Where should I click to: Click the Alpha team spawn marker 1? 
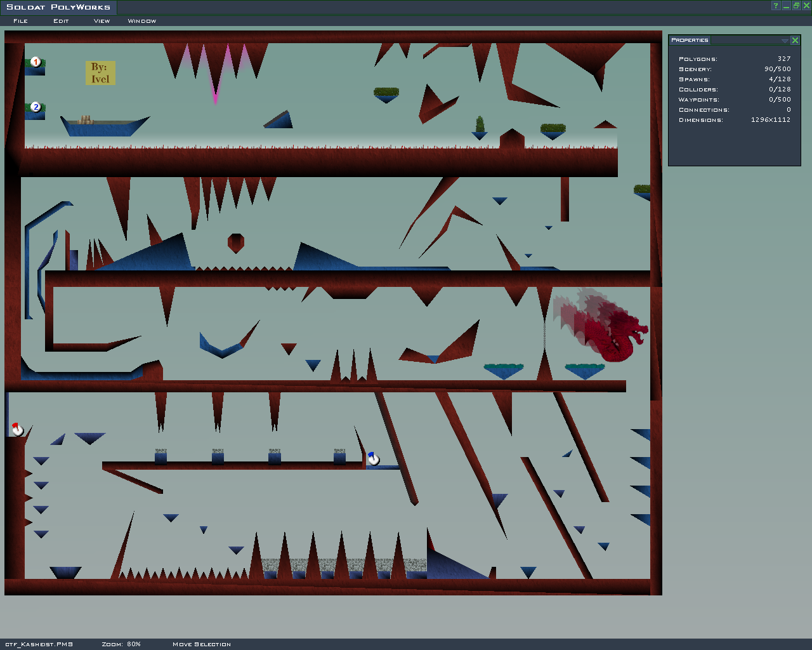(36, 62)
